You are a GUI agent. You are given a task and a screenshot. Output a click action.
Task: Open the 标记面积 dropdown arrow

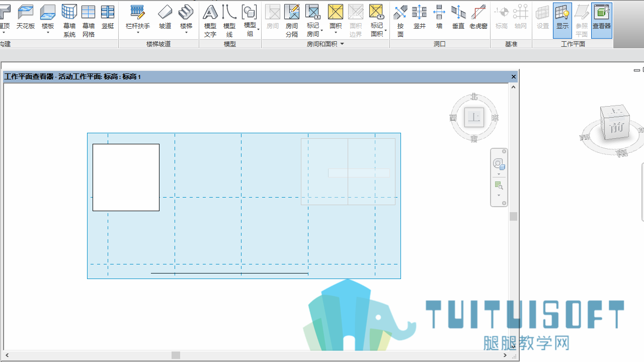tap(385, 30)
